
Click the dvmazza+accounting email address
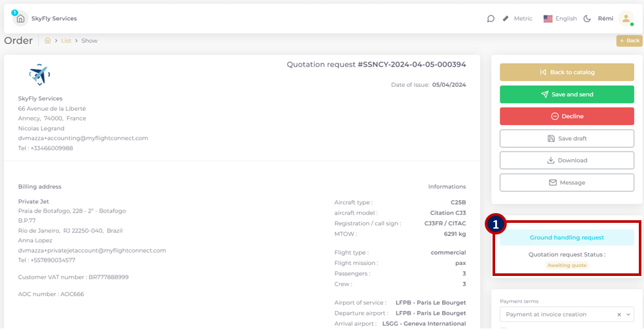[83, 138]
